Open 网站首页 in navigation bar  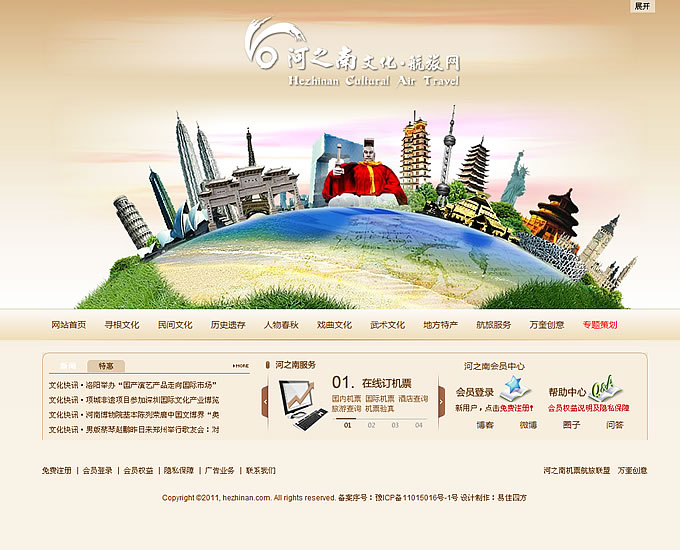[x=69, y=325]
